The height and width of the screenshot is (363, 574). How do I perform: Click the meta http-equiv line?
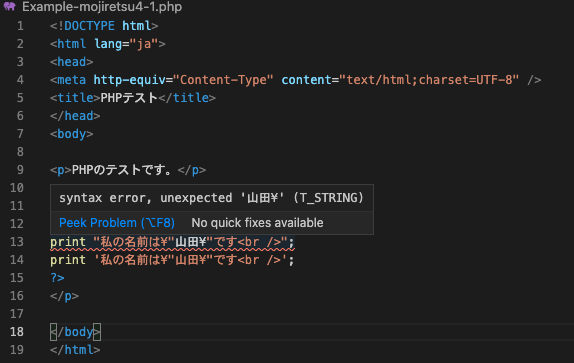tap(295, 80)
